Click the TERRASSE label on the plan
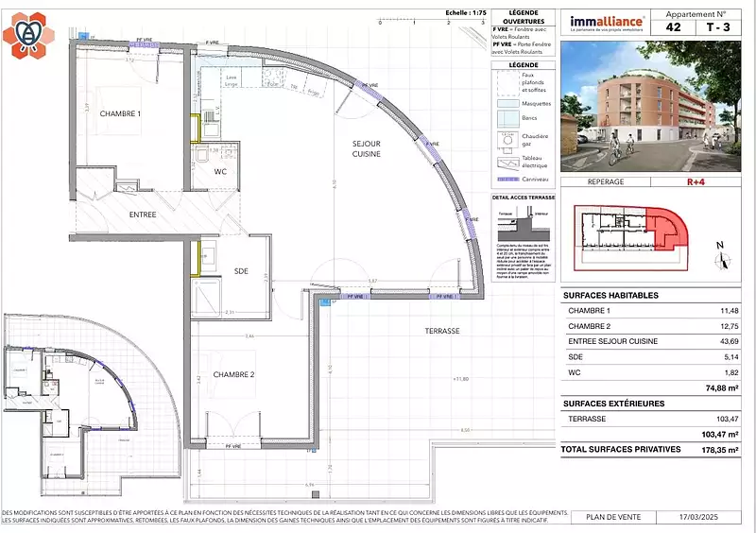756x533 pixels. 441,331
